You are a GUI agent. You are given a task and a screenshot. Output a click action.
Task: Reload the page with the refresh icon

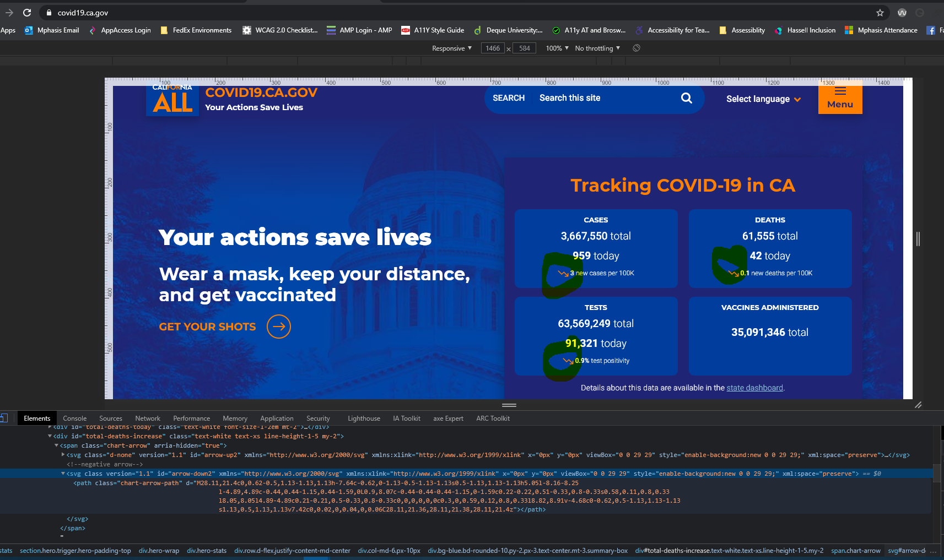(x=27, y=13)
